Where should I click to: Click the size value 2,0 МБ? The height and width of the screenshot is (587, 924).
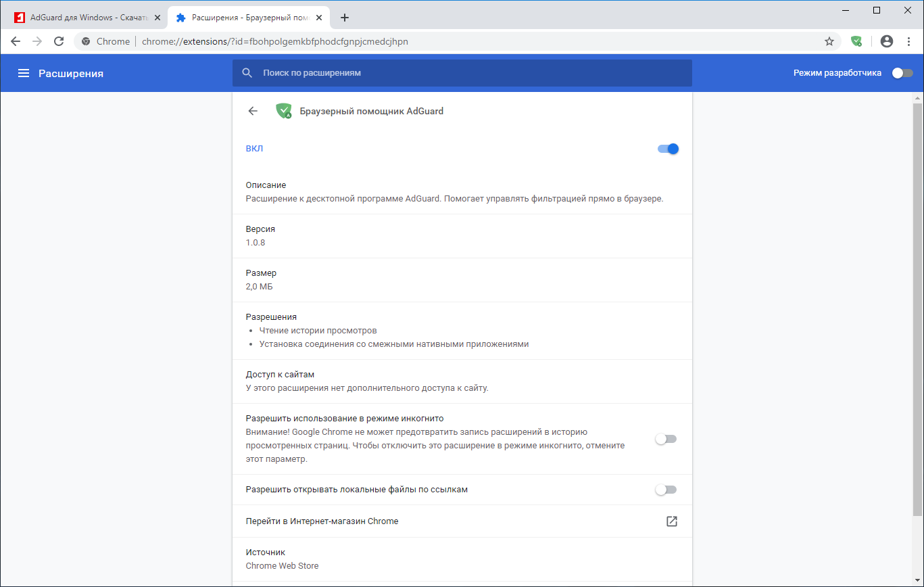pos(260,286)
